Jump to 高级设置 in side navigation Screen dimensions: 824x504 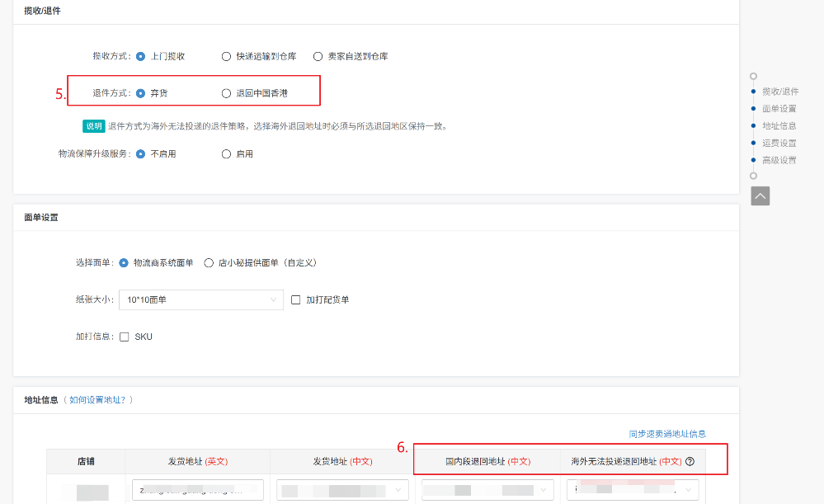[779, 160]
